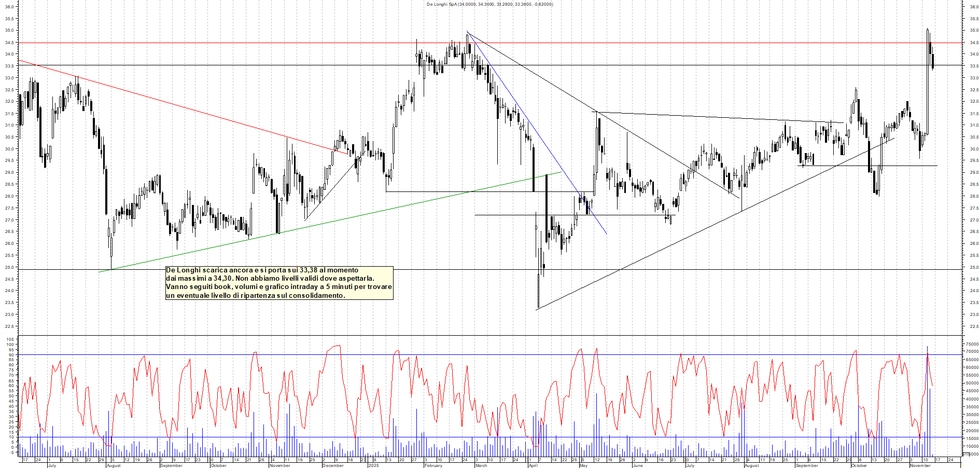Image resolution: width=980 pixels, height=468 pixels.
Task: Click the February axis label
Action: tap(435, 466)
